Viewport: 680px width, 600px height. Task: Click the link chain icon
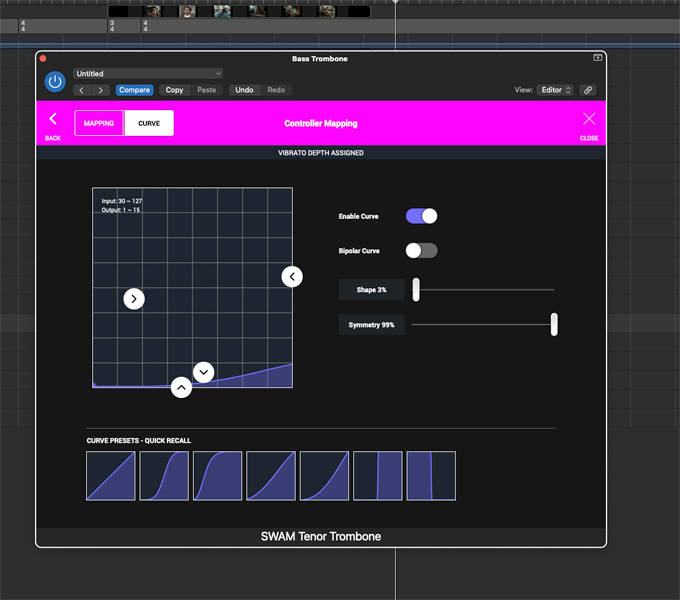(588, 90)
